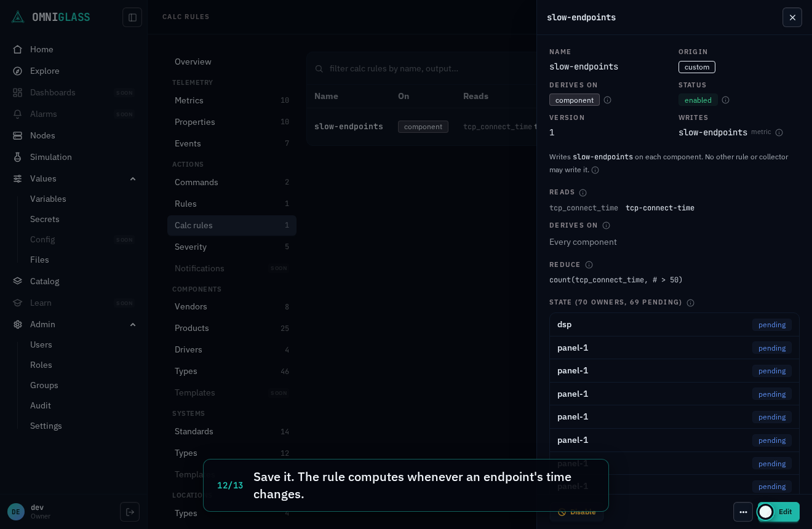Collapse the Values group chevron
812x529 pixels.
(133, 178)
